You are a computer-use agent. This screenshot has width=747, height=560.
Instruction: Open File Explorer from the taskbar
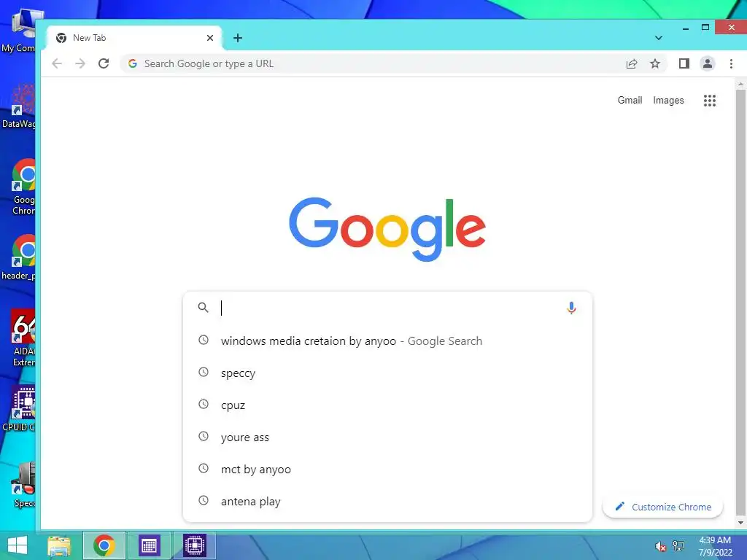click(59, 545)
